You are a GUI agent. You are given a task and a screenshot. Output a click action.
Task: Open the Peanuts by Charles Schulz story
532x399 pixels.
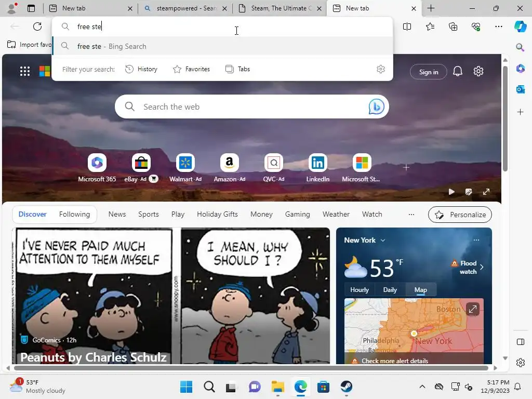(x=94, y=357)
